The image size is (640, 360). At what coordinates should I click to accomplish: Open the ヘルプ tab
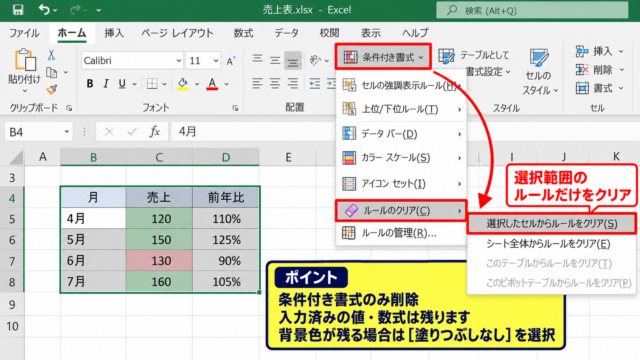415,33
